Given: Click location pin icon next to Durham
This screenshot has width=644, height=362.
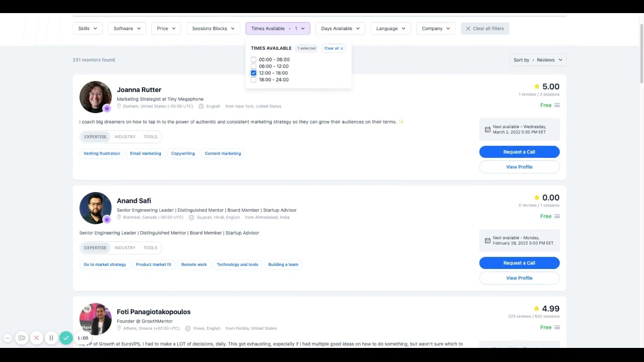Looking at the screenshot, I should (119, 107).
